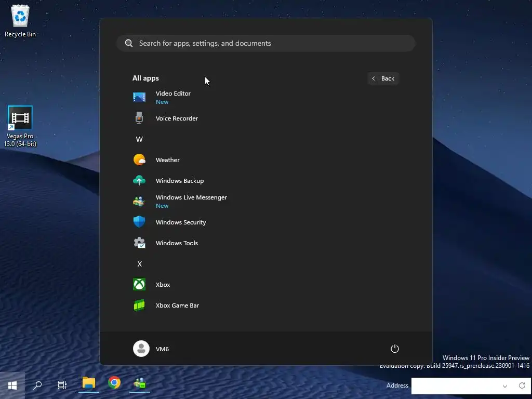The height and width of the screenshot is (399, 532).
Task: Click the Video Editor text label
Action: (173, 94)
